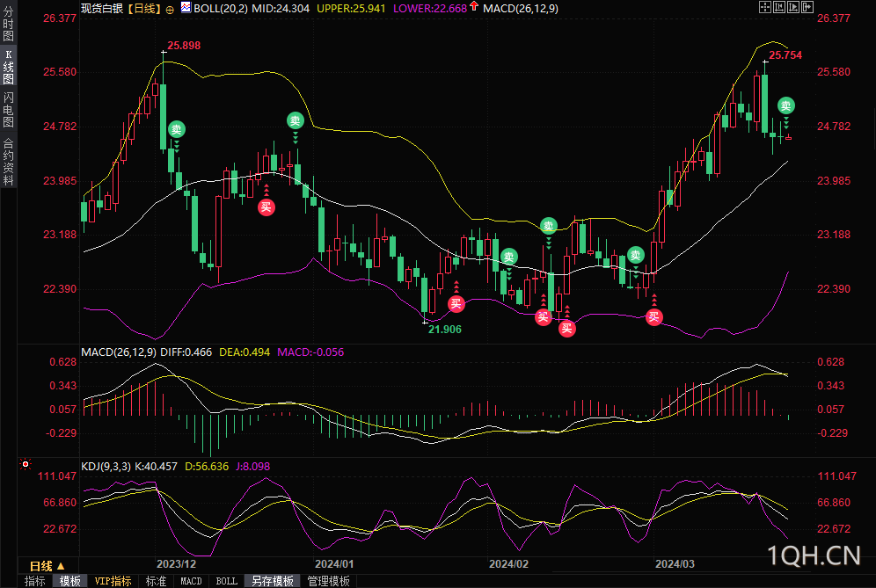Image resolution: width=876 pixels, height=588 pixels.
Task: Apply the 标准 template
Action: pos(156,581)
